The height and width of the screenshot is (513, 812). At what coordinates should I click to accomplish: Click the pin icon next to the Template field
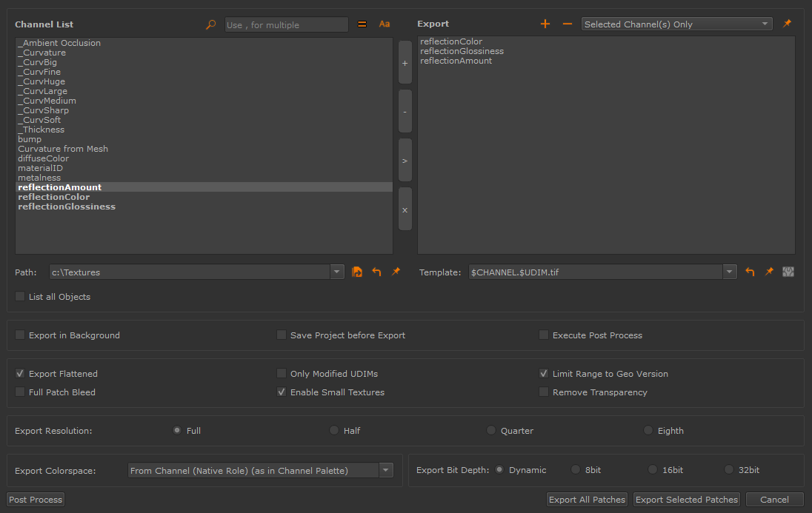[x=769, y=272]
